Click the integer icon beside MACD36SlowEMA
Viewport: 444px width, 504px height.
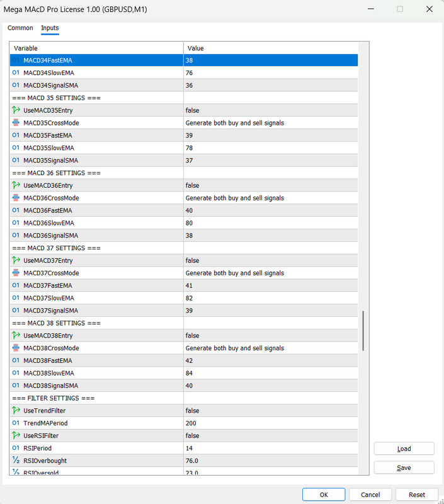tap(16, 223)
